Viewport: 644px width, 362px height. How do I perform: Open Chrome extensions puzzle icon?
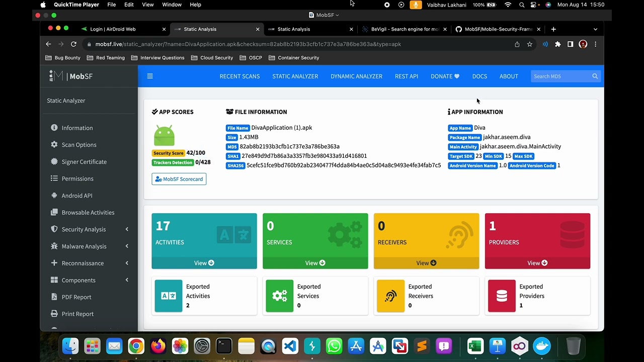pos(558,44)
